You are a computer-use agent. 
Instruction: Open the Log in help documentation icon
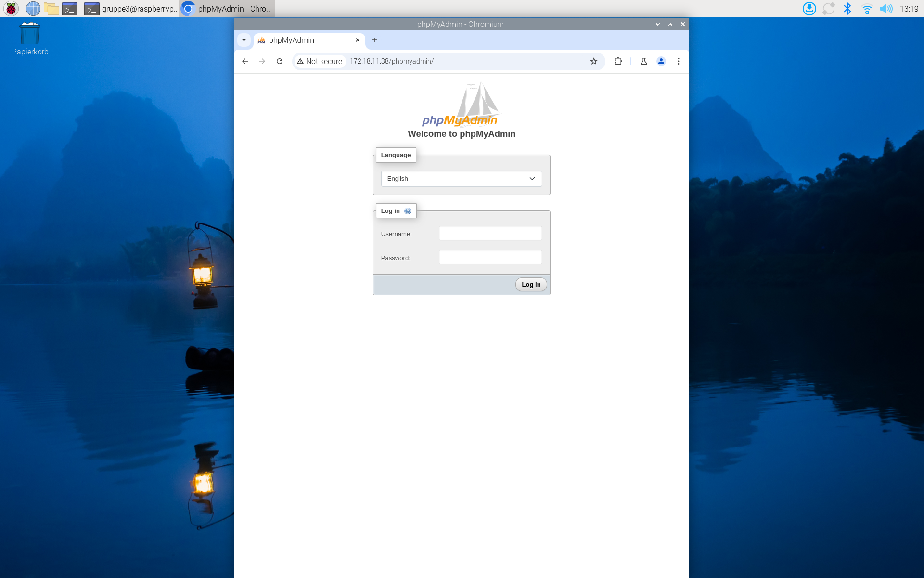[408, 211]
